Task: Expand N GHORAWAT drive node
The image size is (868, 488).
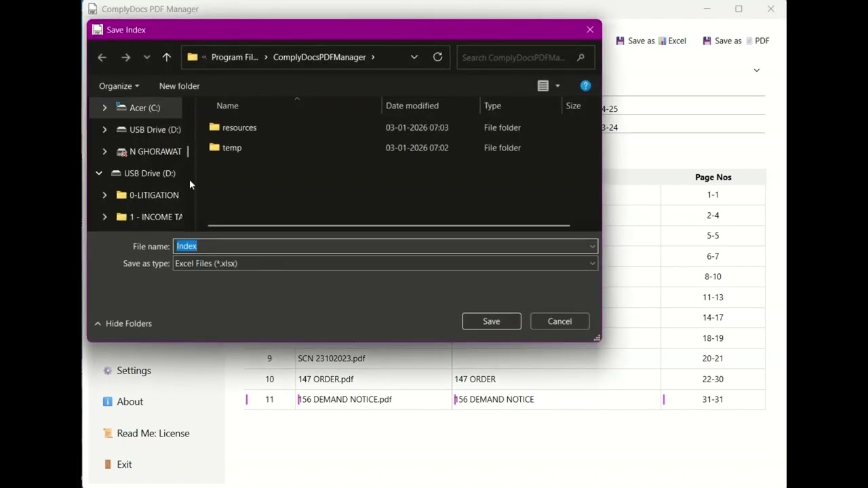Action: tap(104, 152)
